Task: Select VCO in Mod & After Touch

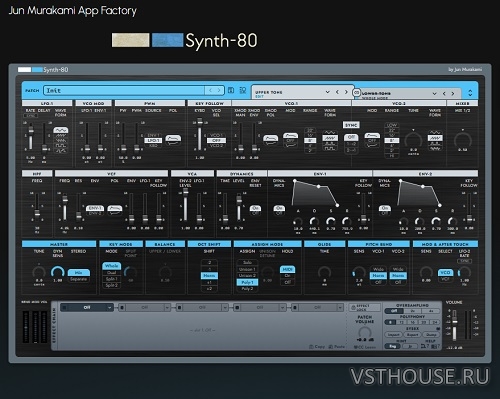Action: [445, 272]
